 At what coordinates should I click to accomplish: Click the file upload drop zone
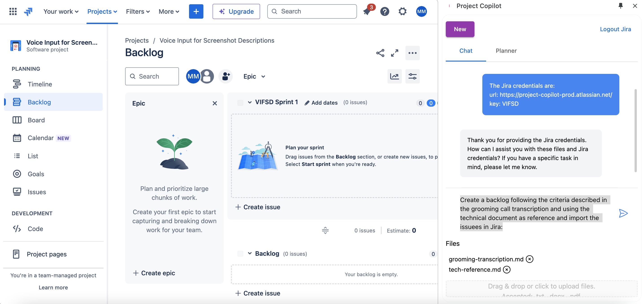click(x=542, y=289)
